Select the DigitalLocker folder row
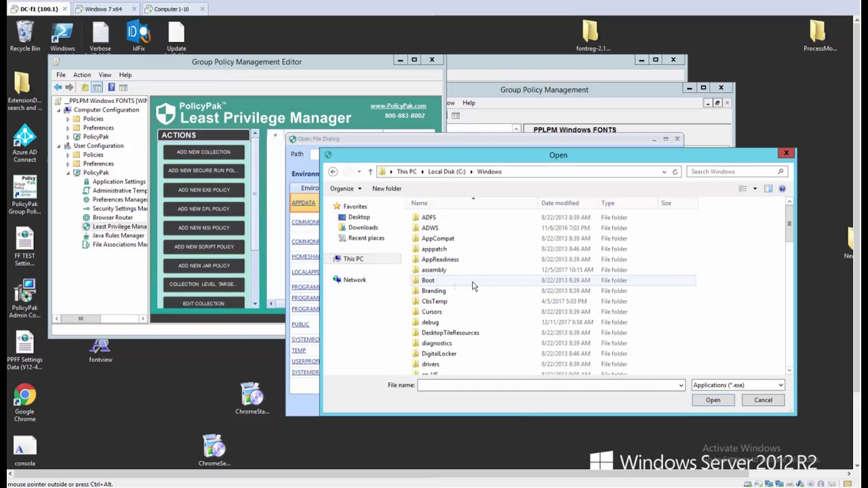The height and width of the screenshot is (488, 868). tap(553, 354)
